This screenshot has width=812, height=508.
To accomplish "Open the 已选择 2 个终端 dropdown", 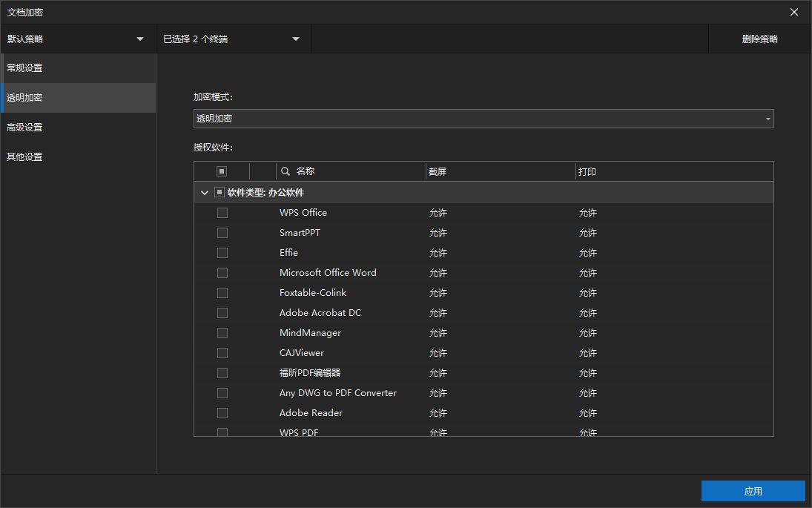I will click(234, 39).
